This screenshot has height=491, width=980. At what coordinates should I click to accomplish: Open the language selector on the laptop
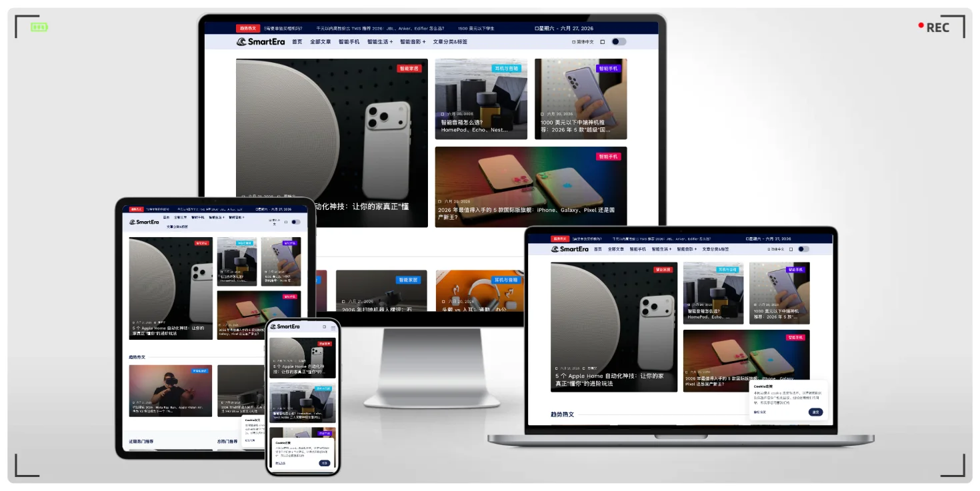tap(776, 249)
